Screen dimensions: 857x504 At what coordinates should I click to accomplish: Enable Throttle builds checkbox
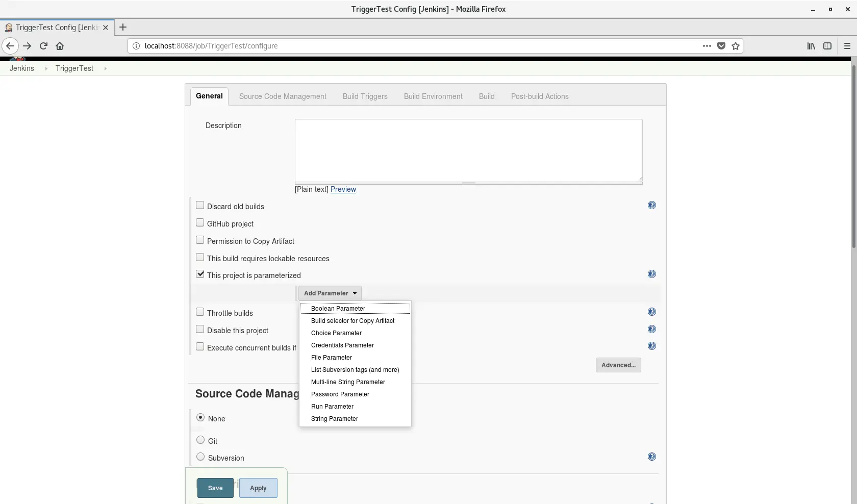pos(200,312)
